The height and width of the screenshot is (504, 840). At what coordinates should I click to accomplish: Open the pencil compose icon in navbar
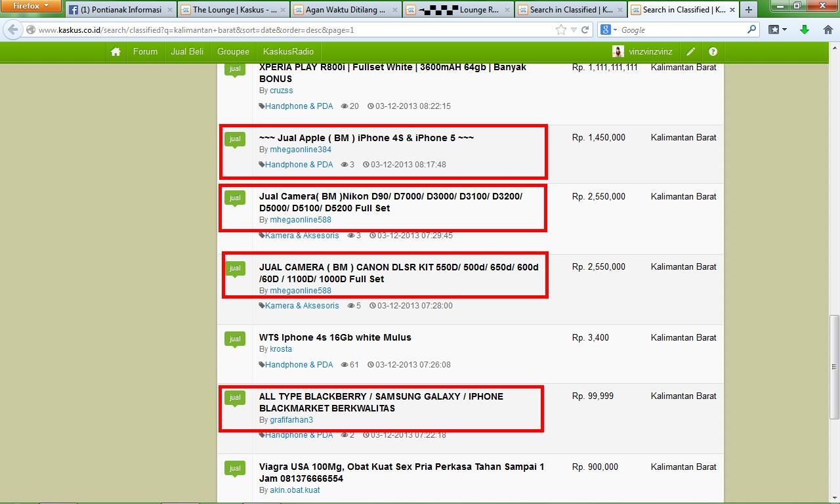point(691,52)
